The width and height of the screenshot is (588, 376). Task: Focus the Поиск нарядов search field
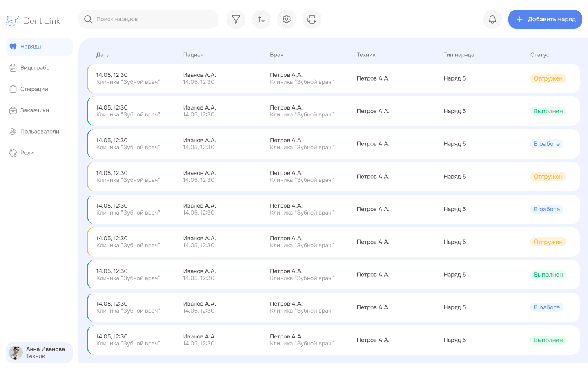coord(149,19)
